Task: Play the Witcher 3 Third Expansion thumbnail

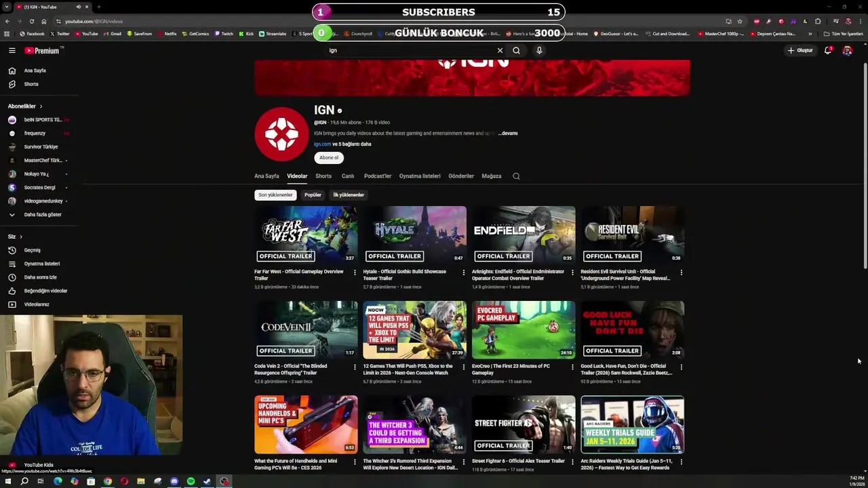Action: [414, 424]
